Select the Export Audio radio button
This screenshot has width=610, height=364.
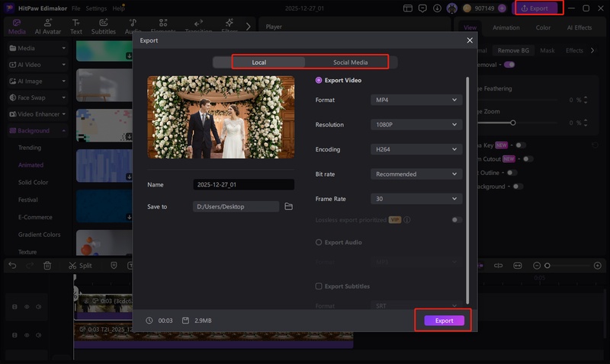319,242
